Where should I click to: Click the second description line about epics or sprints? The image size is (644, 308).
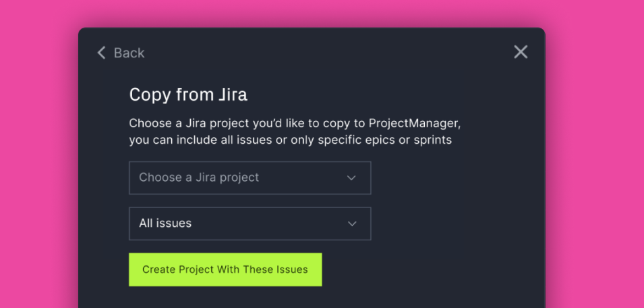290,140
